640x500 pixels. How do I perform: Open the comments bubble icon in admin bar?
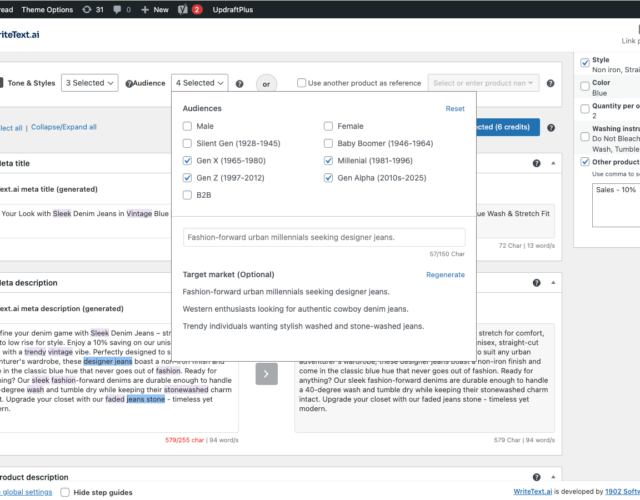point(122,9)
